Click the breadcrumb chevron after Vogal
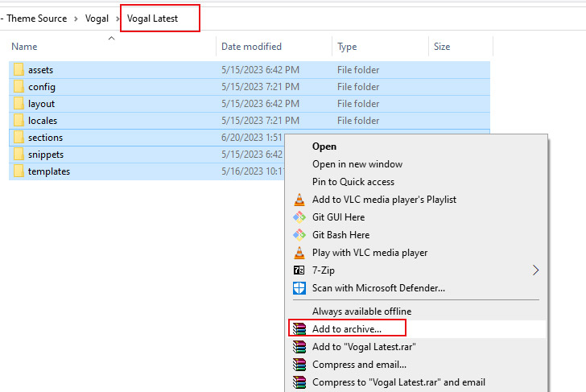Screen dimensions: 586x392 click(118, 19)
